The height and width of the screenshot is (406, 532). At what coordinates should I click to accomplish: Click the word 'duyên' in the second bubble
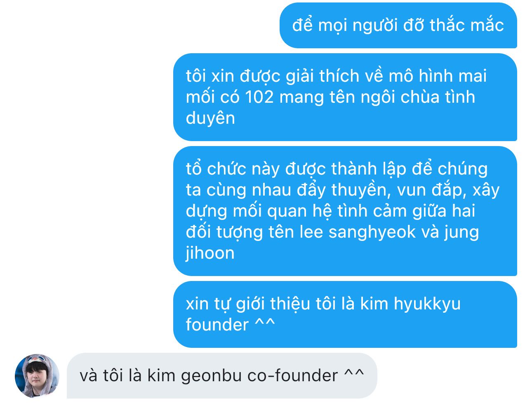click(210, 119)
